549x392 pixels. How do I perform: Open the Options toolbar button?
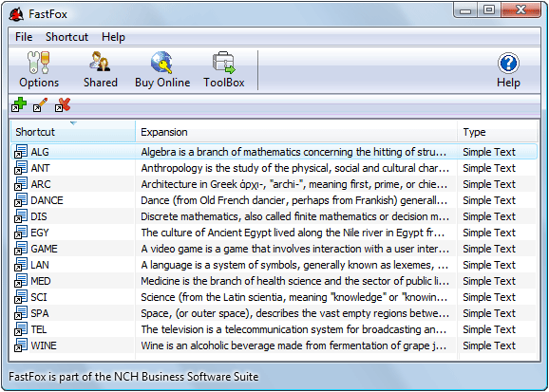click(x=39, y=69)
